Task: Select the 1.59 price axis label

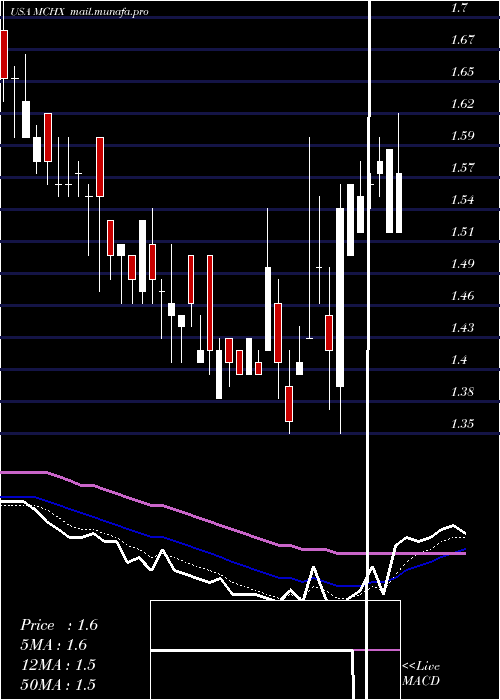Action: point(462,136)
